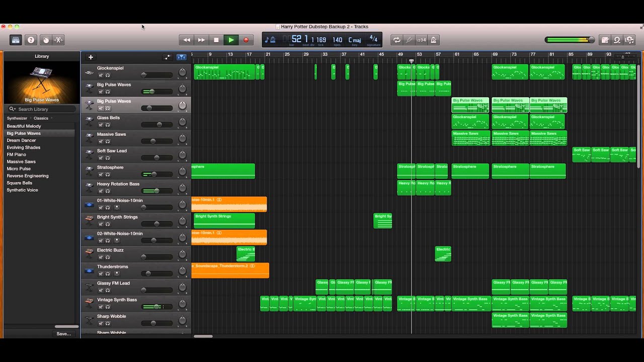The image size is (644, 362).
Task: Enable input monitoring on 01-White-Noise-10min track
Action: [117, 208]
